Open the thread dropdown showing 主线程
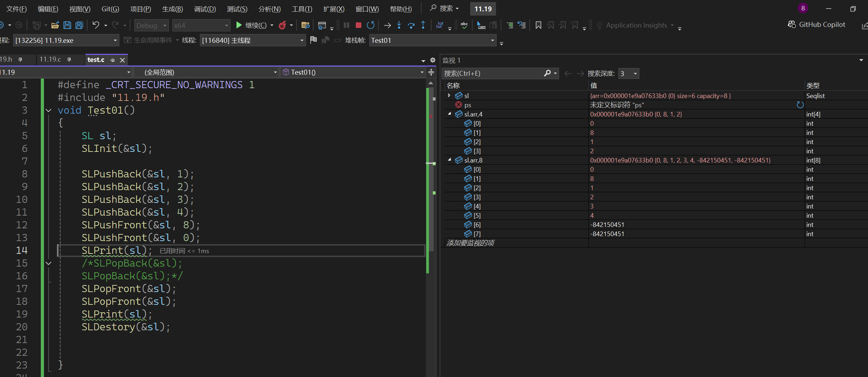868x377 pixels. pyautogui.click(x=253, y=40)
